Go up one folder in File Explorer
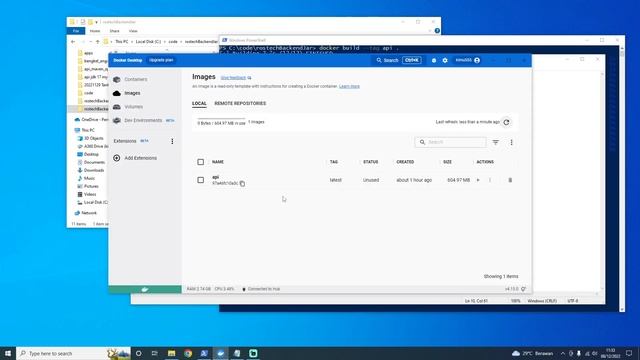The height and width of the screenshot is (360, 640). (x=98, y=42)
